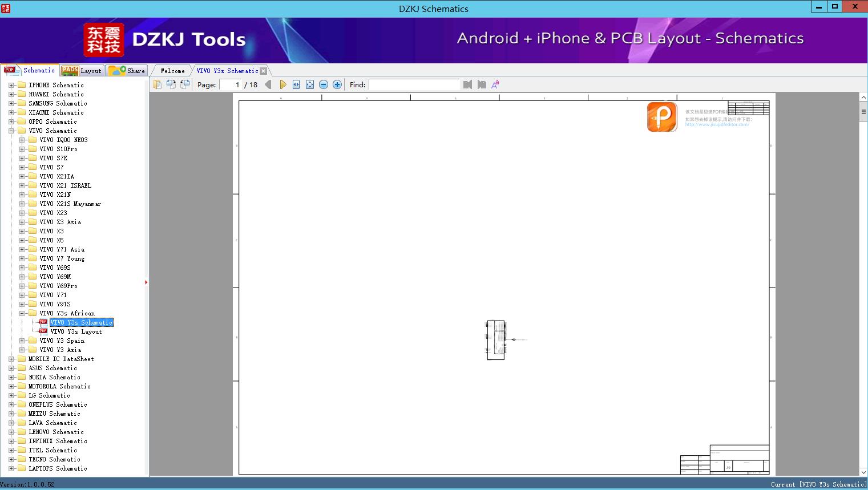Fit the whole page in view
Screen dimensions: 868x490
[x=310, y=84]
